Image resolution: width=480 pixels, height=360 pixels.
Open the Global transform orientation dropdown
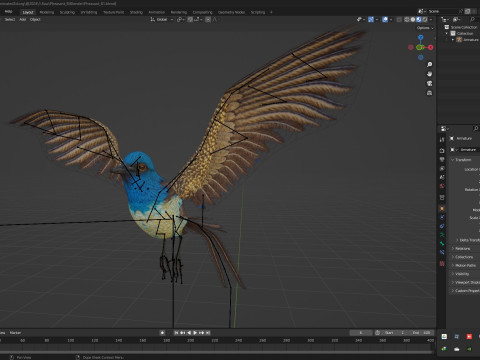(162, 20)
